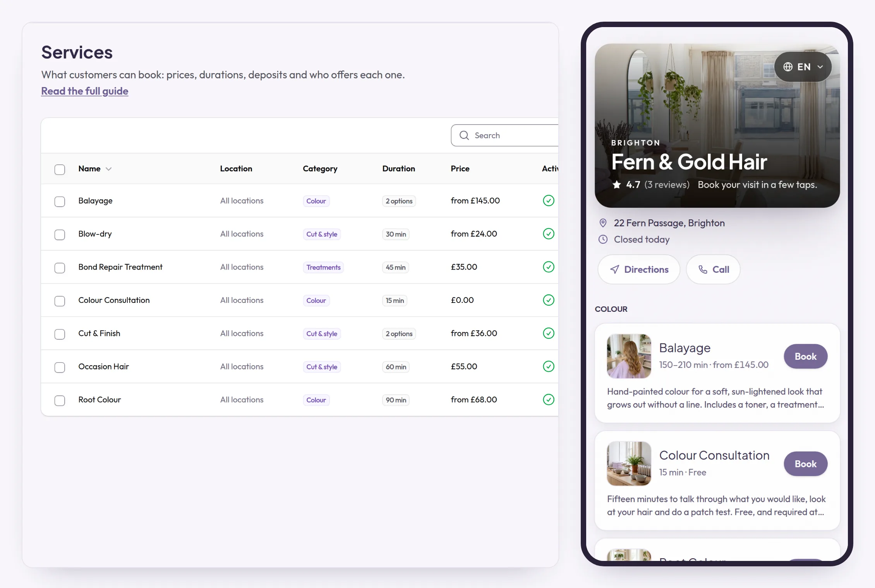
Task: Click the globe language icon
Action: (788, 67)
